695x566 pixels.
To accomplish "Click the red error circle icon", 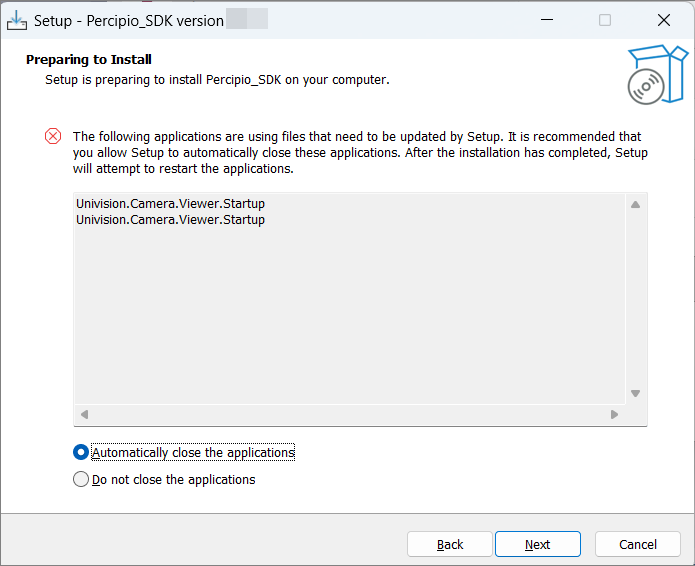I will click(53, 136).
